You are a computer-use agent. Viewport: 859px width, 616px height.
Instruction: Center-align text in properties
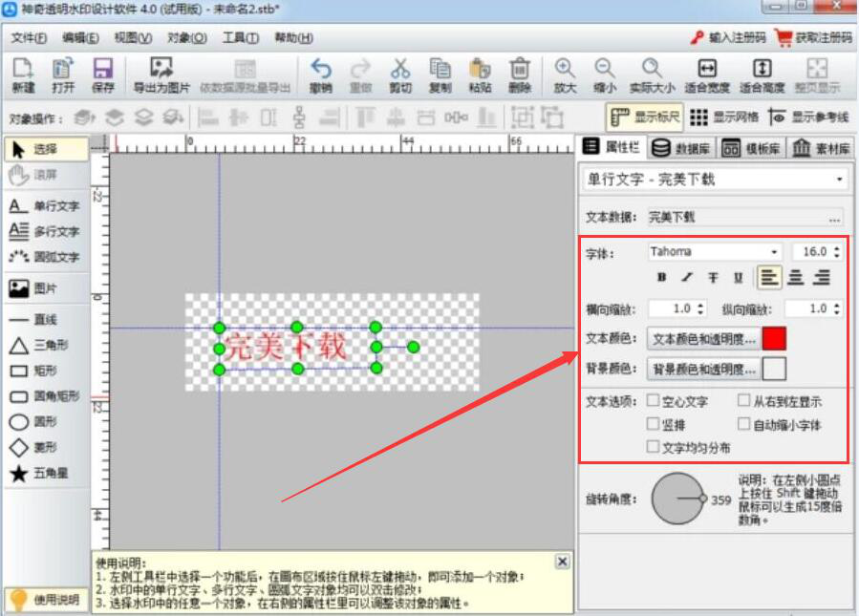click(795, 278)
